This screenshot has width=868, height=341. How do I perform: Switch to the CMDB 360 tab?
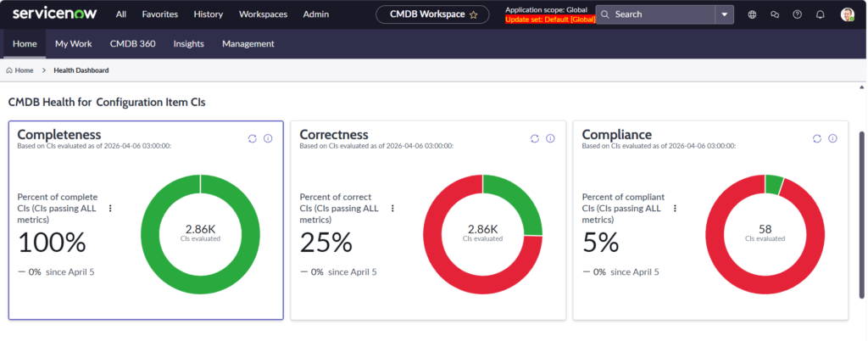pyautogui.click(x=132, y=44)
